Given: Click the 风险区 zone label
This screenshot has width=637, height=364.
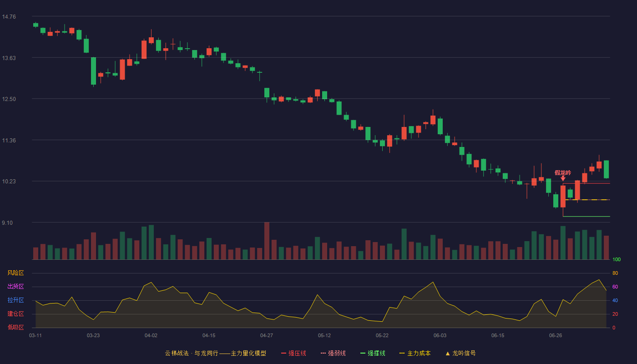Looking at the screenshot, I should tap(15, 273).
